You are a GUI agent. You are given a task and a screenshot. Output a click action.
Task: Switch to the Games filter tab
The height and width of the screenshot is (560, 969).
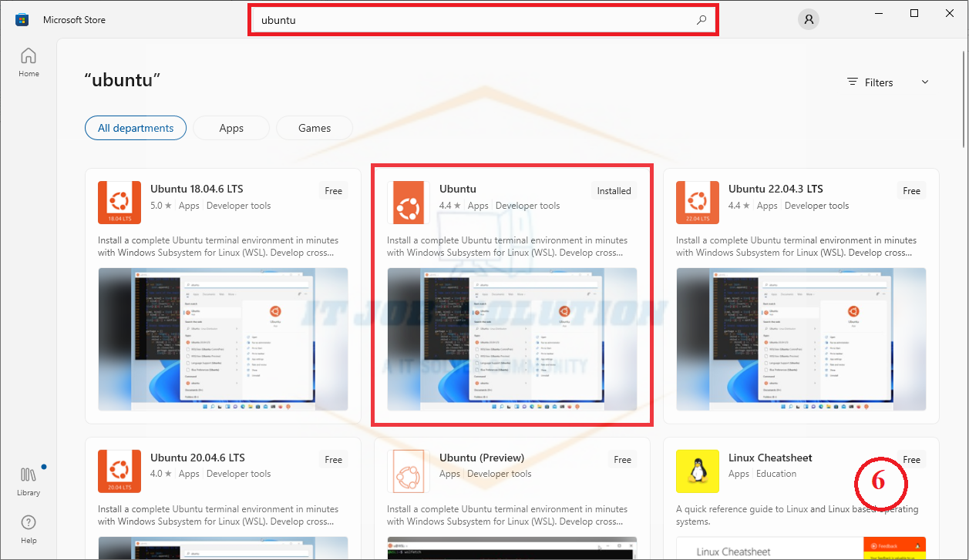point(315,129)
